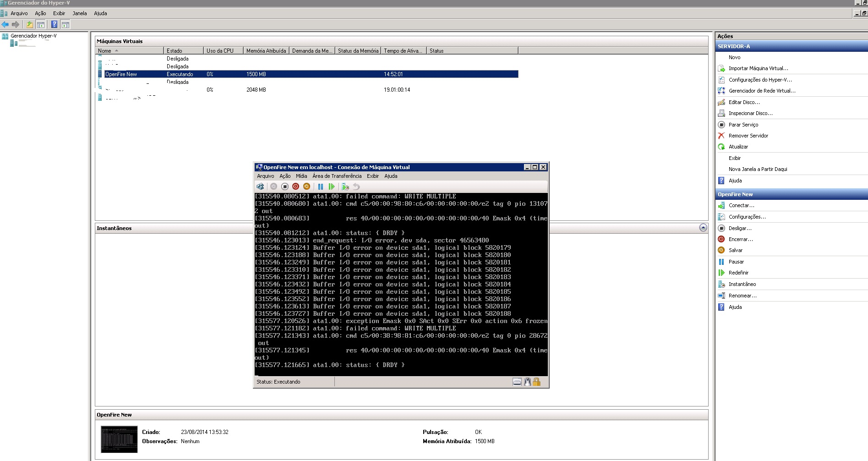Click the orange Save state icon
868x461 pixels.
point(307,187)
